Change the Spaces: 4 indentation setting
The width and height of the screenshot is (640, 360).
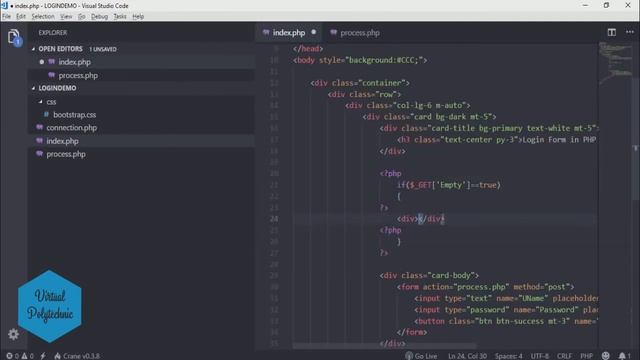coord(509,356)
